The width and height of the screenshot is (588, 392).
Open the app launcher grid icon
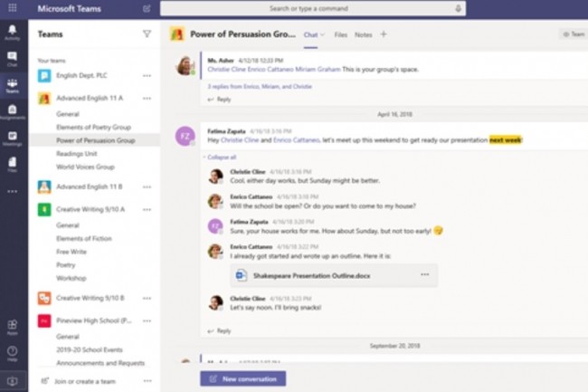pos(13,8)
